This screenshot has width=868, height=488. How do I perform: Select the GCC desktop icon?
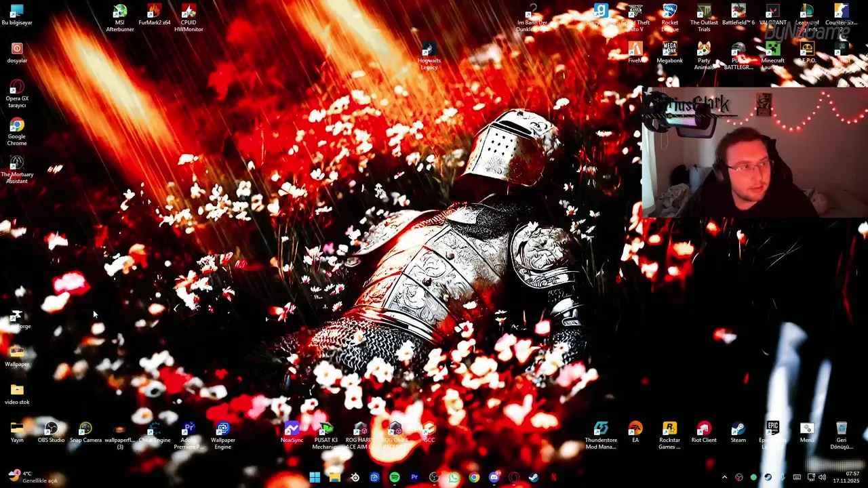[429, 432]
